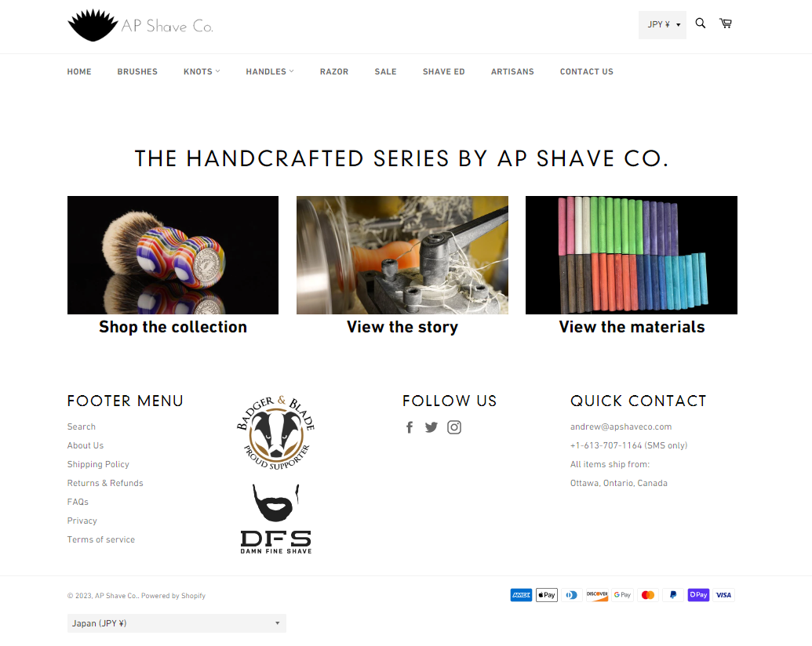Click the andrew@apshaveco.com email link
812x646 pixels.
(x=621, y=426)
